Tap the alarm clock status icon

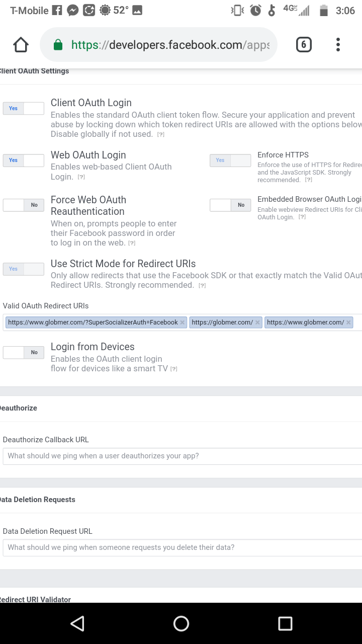256,10
